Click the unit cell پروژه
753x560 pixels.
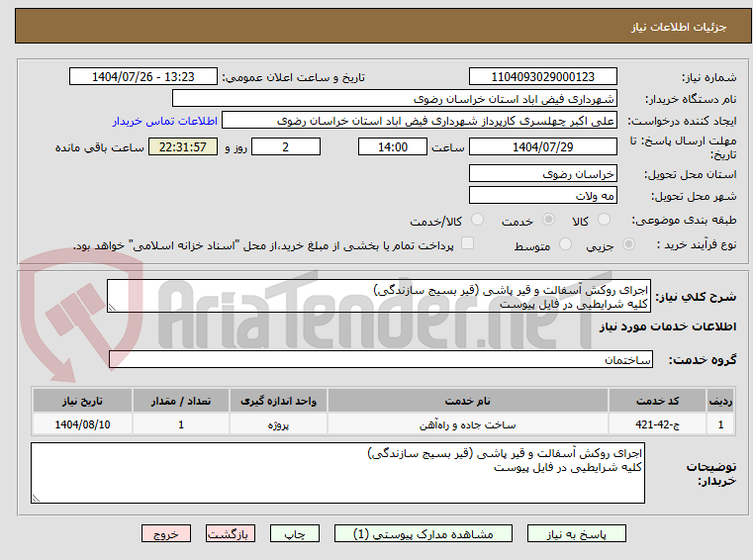coord(278,424)
